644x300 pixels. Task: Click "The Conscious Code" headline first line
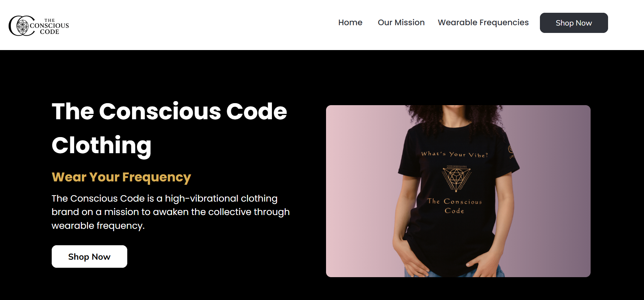[x=169, y=111]
